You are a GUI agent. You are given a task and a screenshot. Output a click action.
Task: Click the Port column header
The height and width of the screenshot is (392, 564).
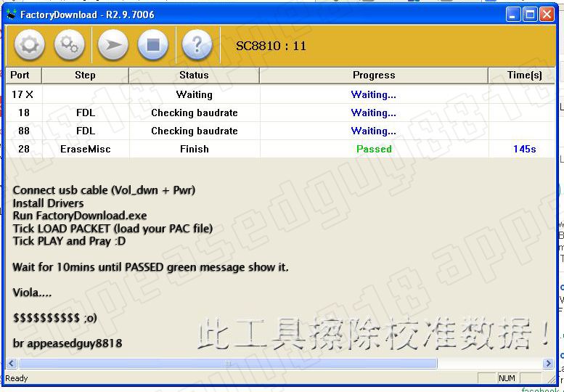tap(20, 75)
